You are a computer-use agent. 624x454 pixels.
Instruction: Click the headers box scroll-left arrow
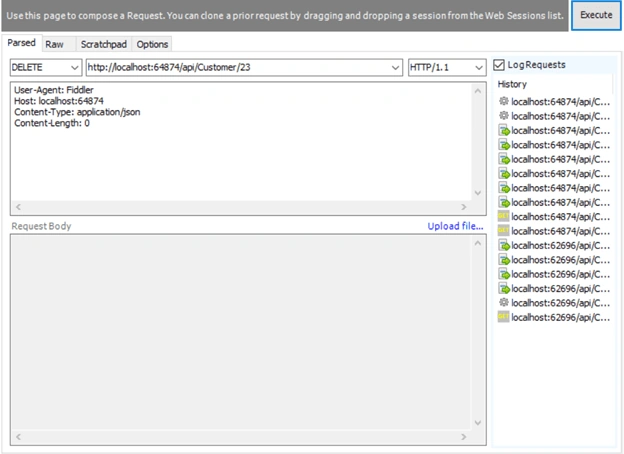(18, 207)
